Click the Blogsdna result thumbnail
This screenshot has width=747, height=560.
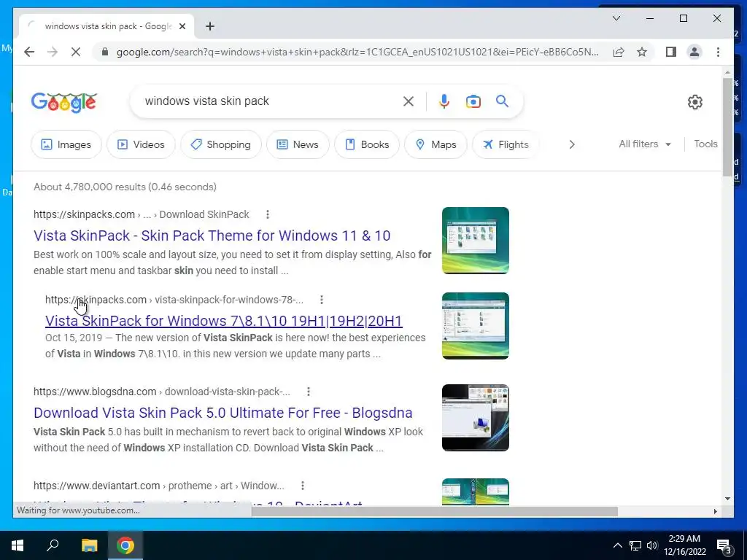tap(476, 418)
